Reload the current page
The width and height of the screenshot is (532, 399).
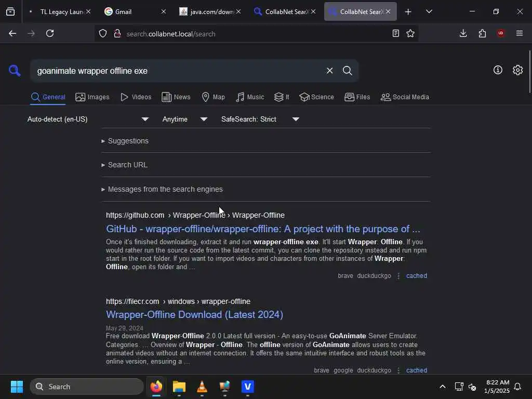click(x=50, y=33)
